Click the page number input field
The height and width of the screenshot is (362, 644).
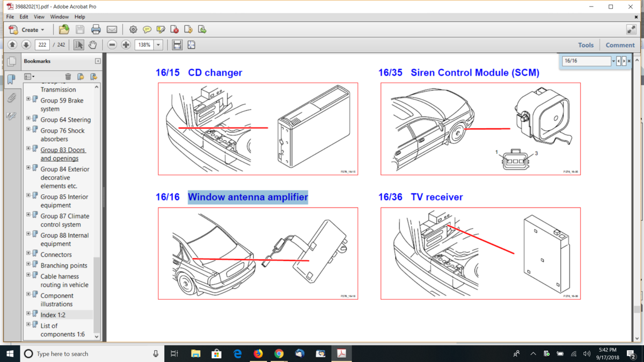42,45
